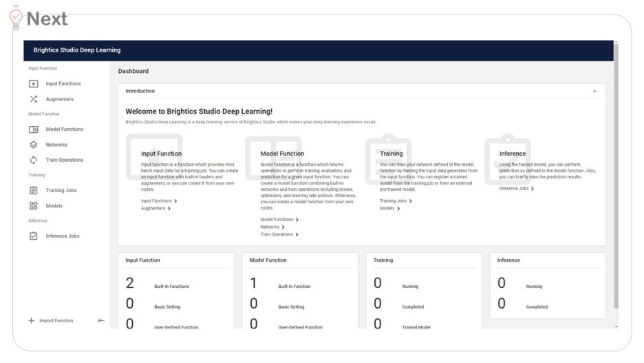Image resolution: width=644 pixels, height=363 pixels.
Task: Click the Training Jobs clipboard icon
Action: [33, 190]
